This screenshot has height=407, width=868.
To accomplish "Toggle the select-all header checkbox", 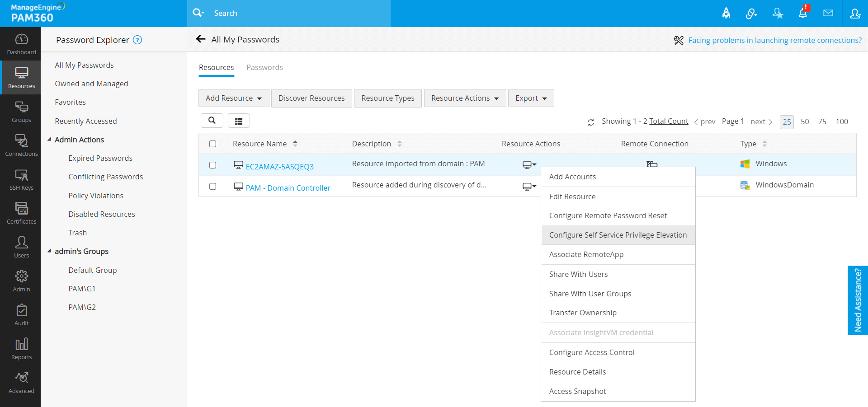I will coord(212,144).
